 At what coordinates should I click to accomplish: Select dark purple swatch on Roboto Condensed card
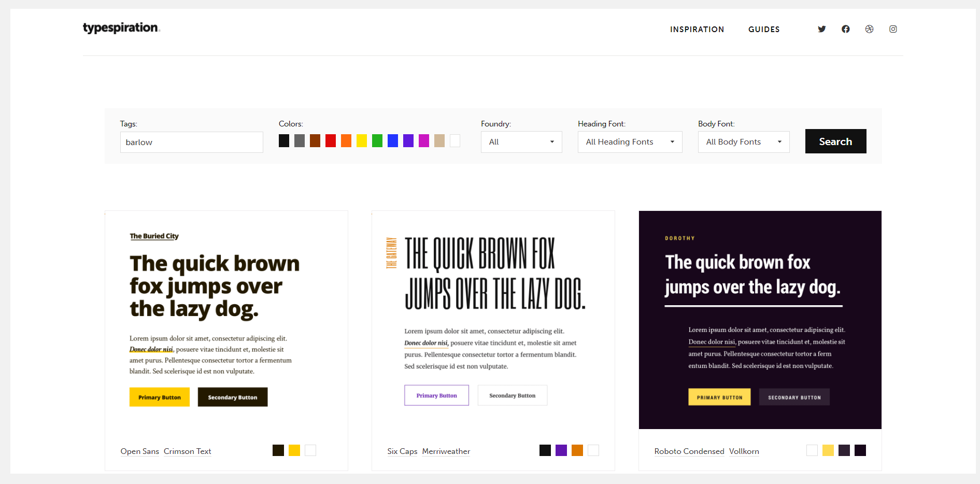(x=844, y=450)
